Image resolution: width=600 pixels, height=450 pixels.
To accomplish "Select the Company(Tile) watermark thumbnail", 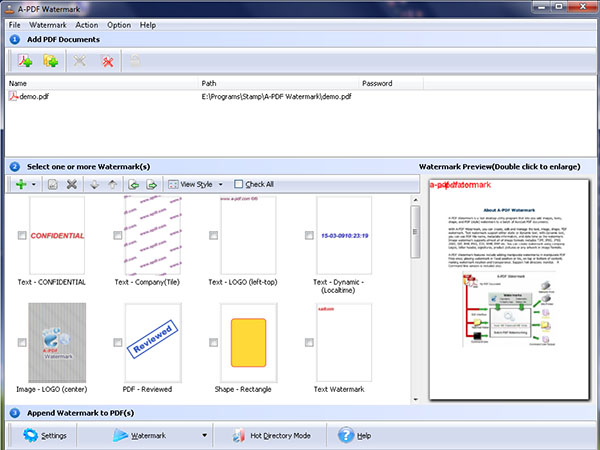I will pos(153,235).
